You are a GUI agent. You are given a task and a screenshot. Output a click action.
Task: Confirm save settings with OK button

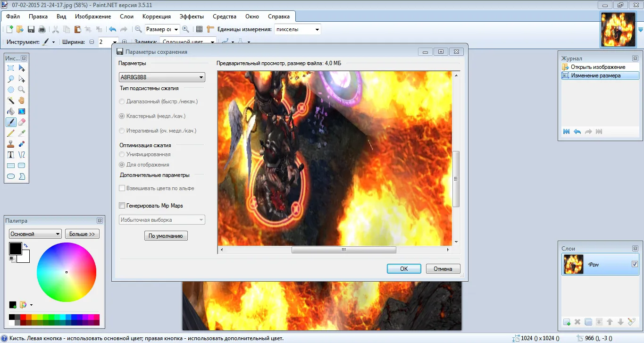(404, 268)
